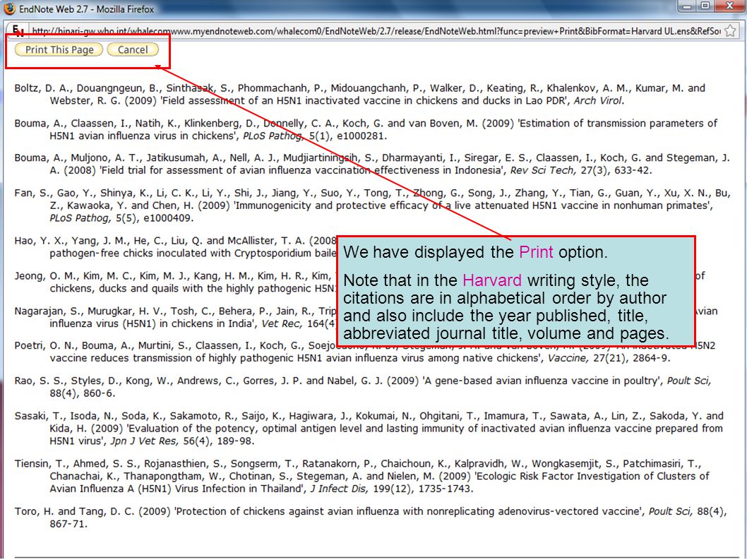Close the EndNote Web window
This screenshot has width=747, height=560.
[x=730, y=6]
